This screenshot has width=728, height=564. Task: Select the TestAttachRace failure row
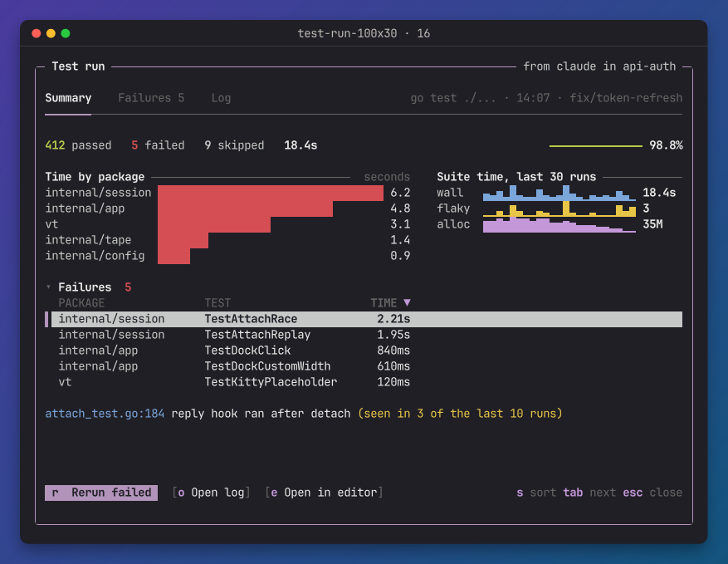coord(364,319)
